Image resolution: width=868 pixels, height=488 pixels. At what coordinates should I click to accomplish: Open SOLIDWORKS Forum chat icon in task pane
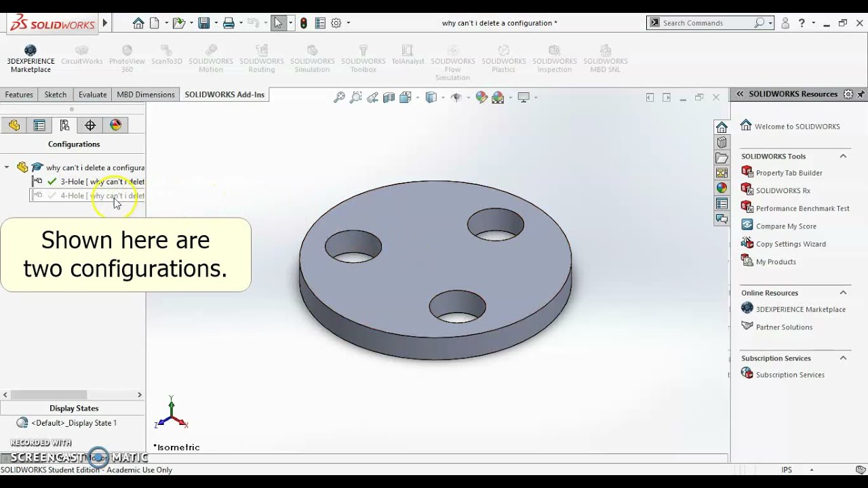(x=722, y=219)
